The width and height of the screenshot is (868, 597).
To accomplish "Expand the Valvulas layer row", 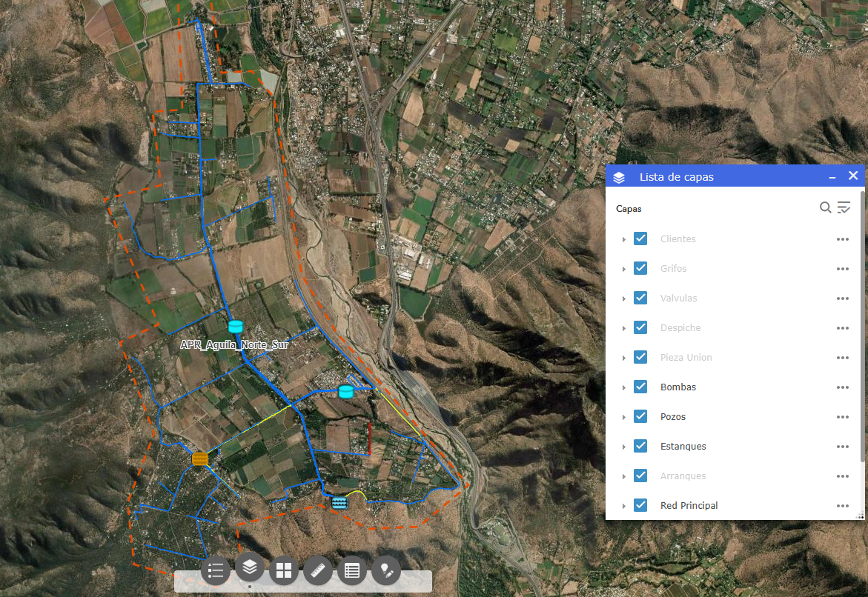I will pyautogui.click(x=624, y=298).
